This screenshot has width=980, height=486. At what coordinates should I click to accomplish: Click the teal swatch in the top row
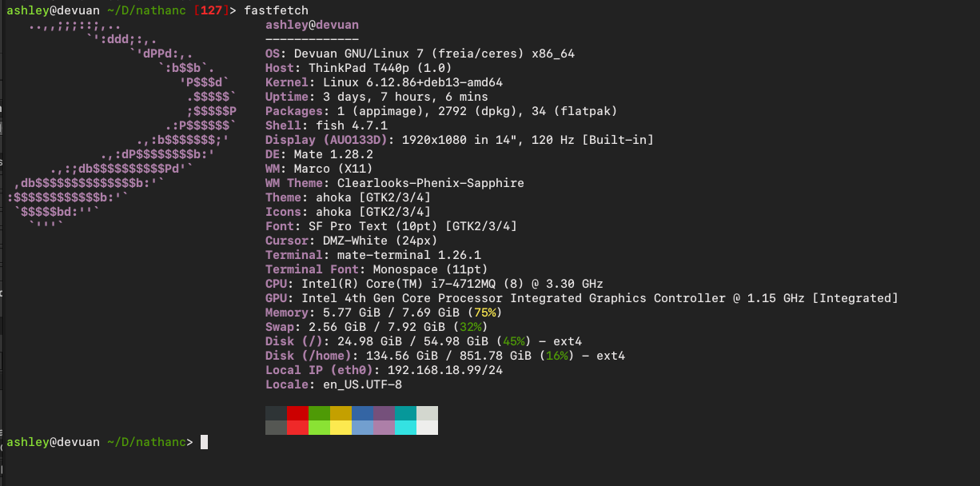(405, 413)
